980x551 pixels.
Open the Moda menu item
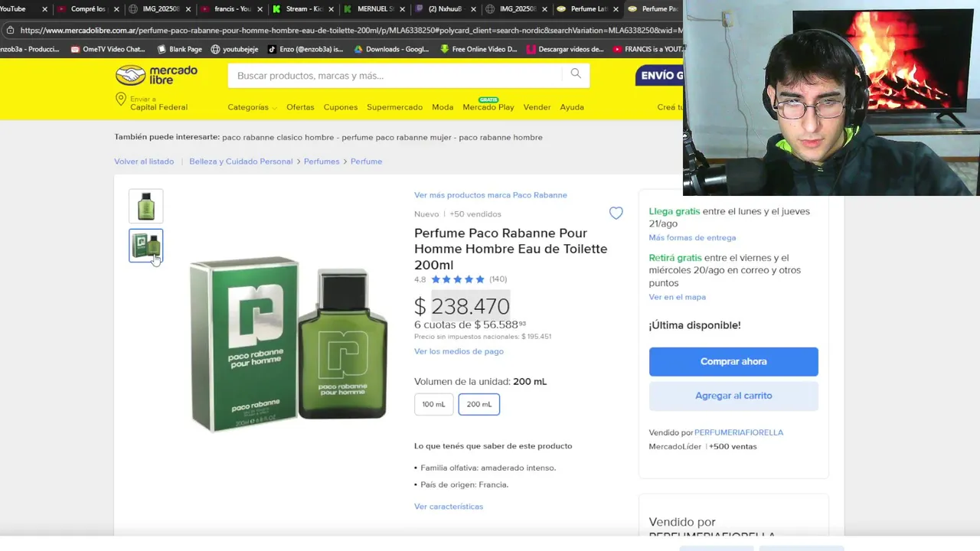point(443,107)
